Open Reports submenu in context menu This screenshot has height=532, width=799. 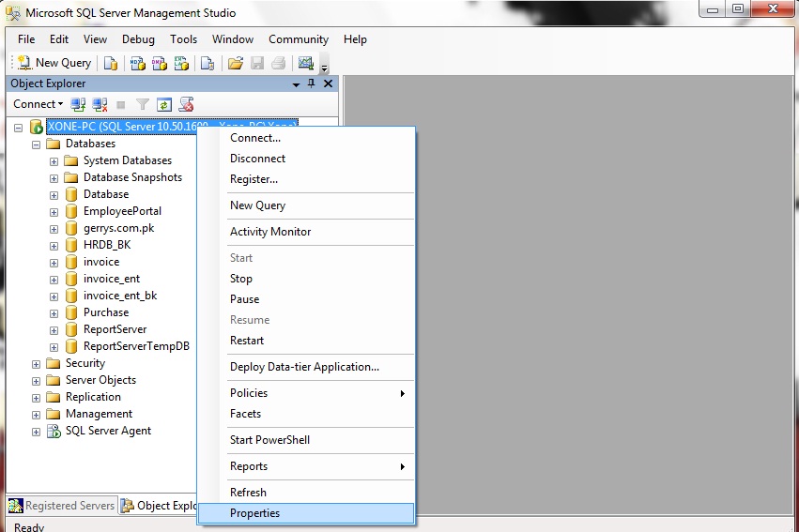point(306,467)
